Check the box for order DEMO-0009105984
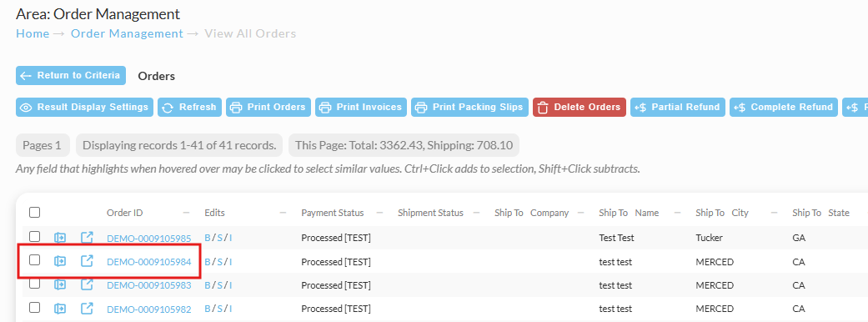868x322 pixels. [35, 259]
